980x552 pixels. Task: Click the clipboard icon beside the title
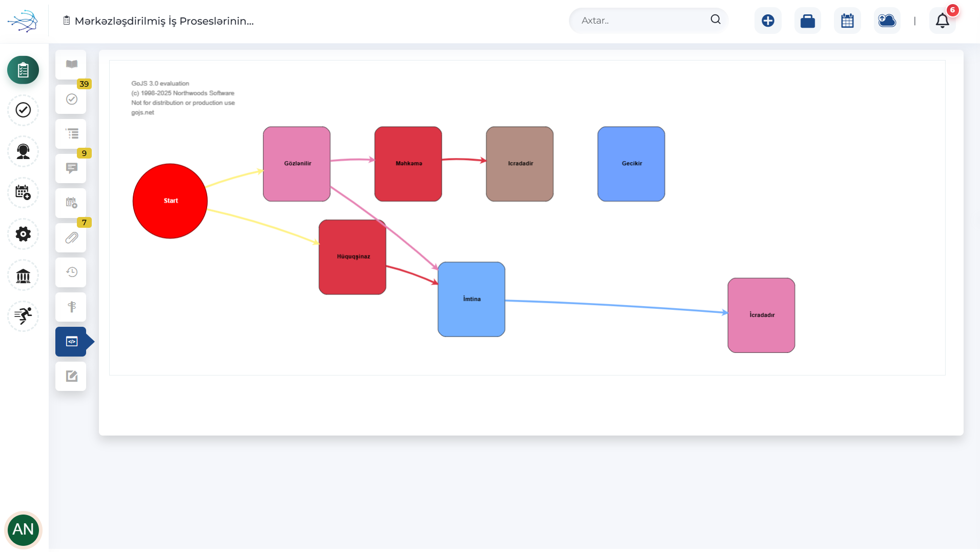pyautogui.click(x=67, y=21)
